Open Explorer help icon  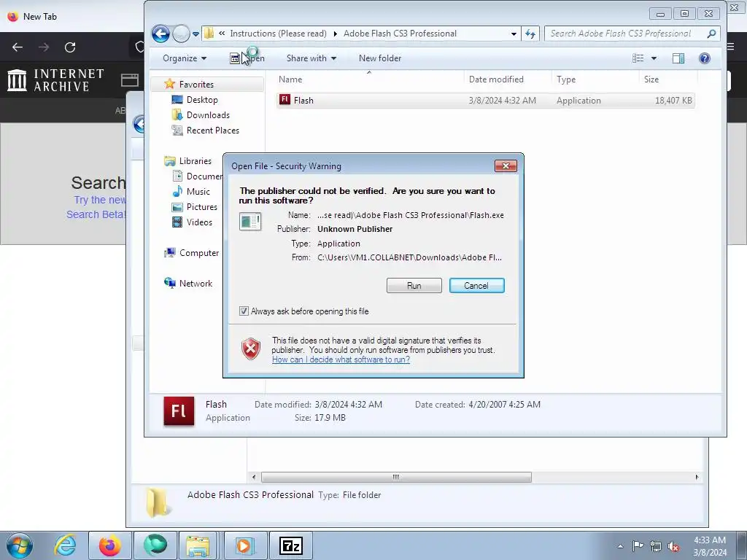click(704, 58)
